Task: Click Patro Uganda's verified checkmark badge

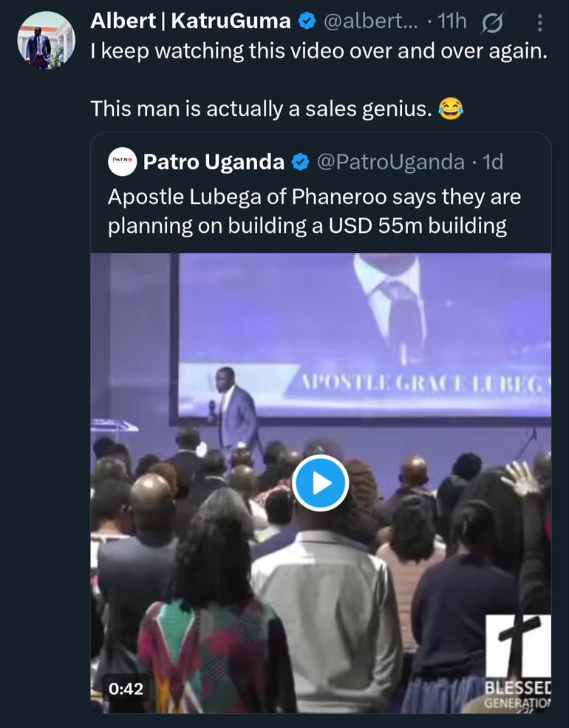Action: click(x=300, y=161)
